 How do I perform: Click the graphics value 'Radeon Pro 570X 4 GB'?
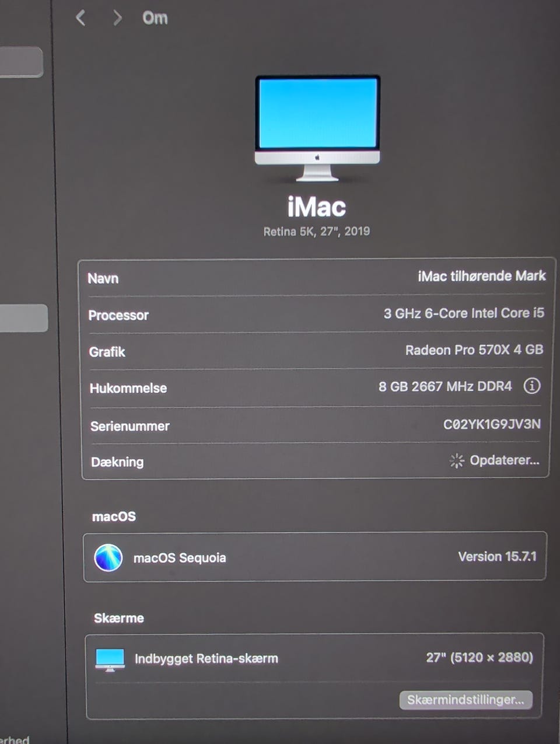474,350
